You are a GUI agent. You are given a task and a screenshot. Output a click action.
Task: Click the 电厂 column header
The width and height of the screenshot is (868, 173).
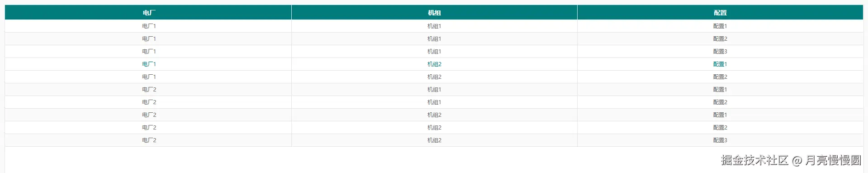149,13
